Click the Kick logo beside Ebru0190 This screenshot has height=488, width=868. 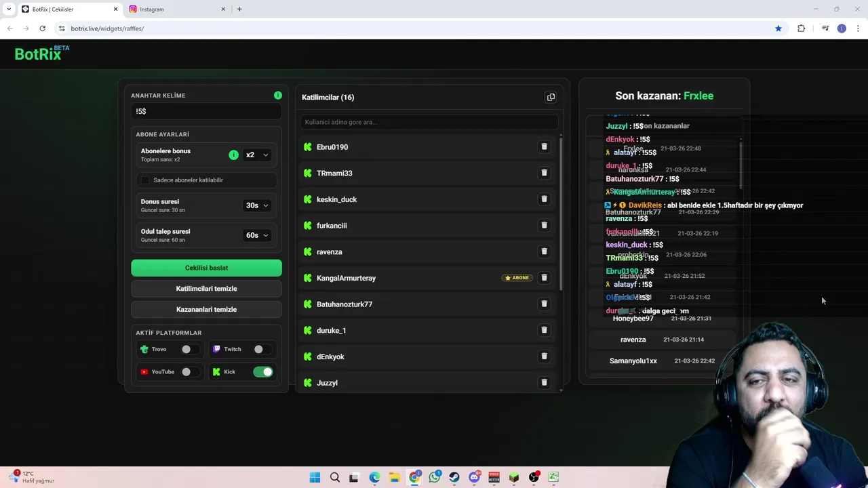tap(308, 147)
